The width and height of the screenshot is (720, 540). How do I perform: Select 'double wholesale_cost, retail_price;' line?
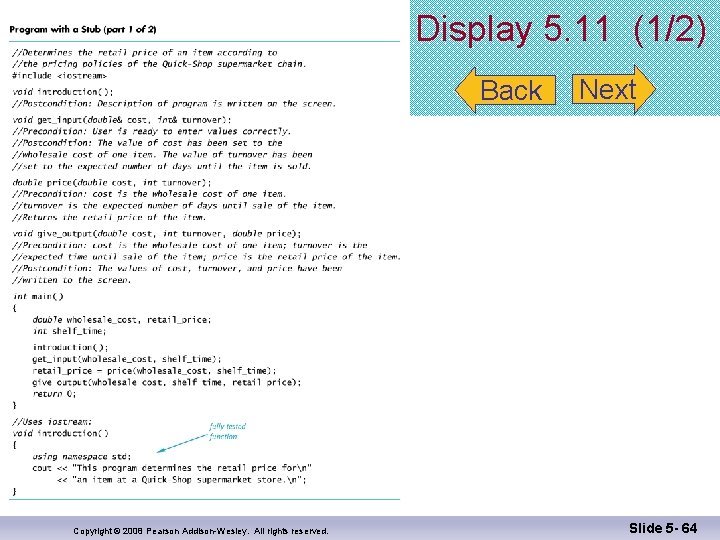click(122, 320)
